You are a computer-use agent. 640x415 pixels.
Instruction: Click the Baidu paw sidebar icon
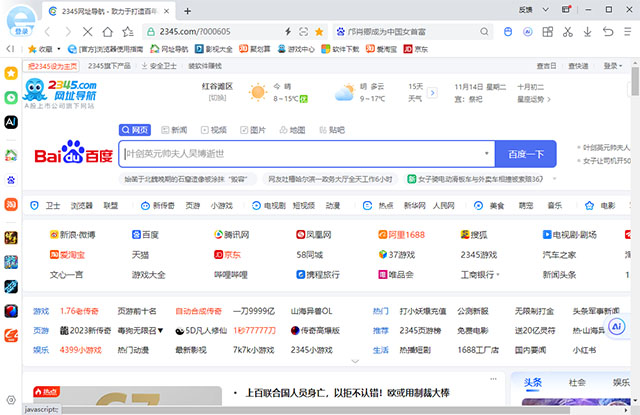[x=11, y=182]
